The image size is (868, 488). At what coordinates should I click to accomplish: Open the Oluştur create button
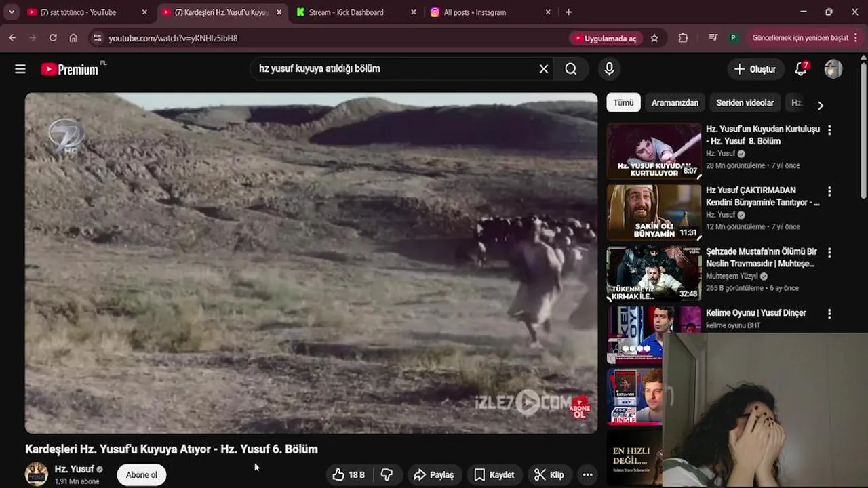755,69
